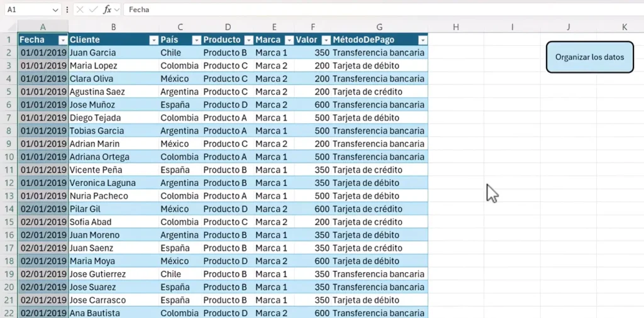Open the Cliente column filter dropdown
This screenshot has width=644, height=318.
coord(153,40)
